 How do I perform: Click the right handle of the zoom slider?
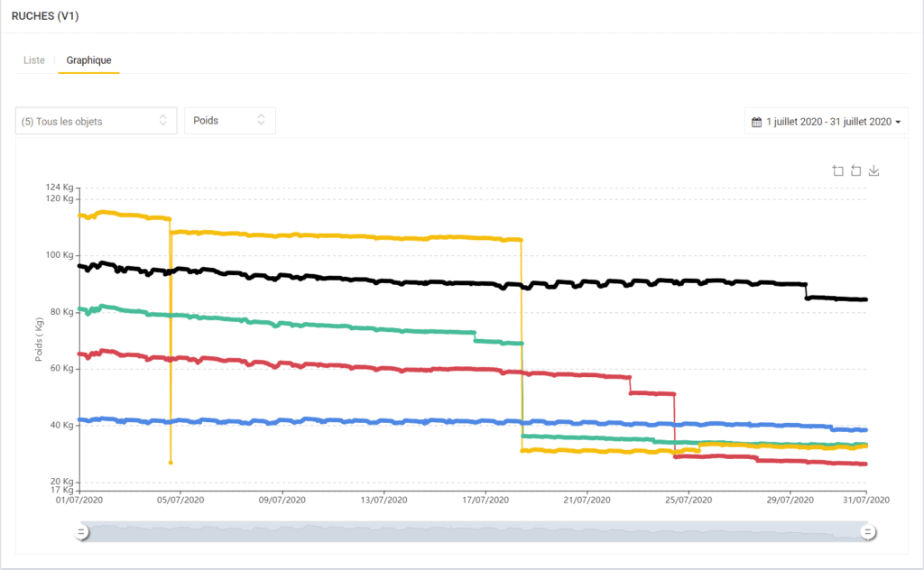(867, 532)
